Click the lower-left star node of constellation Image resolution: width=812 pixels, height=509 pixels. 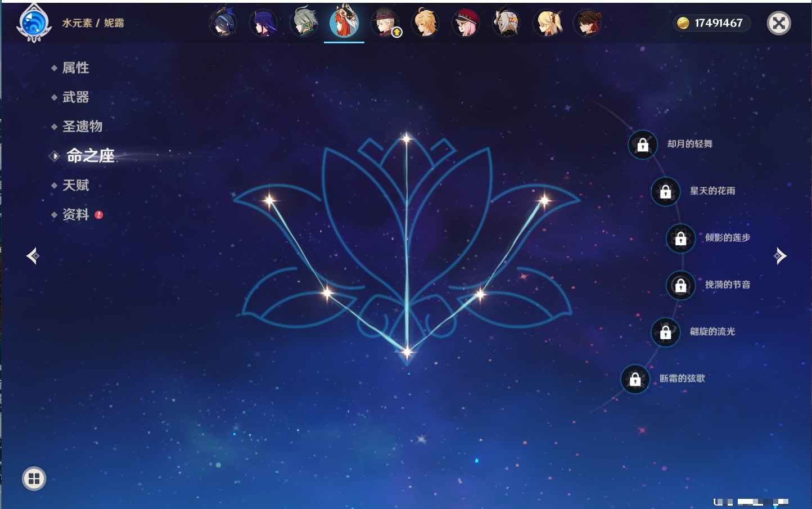pos(328,292)
